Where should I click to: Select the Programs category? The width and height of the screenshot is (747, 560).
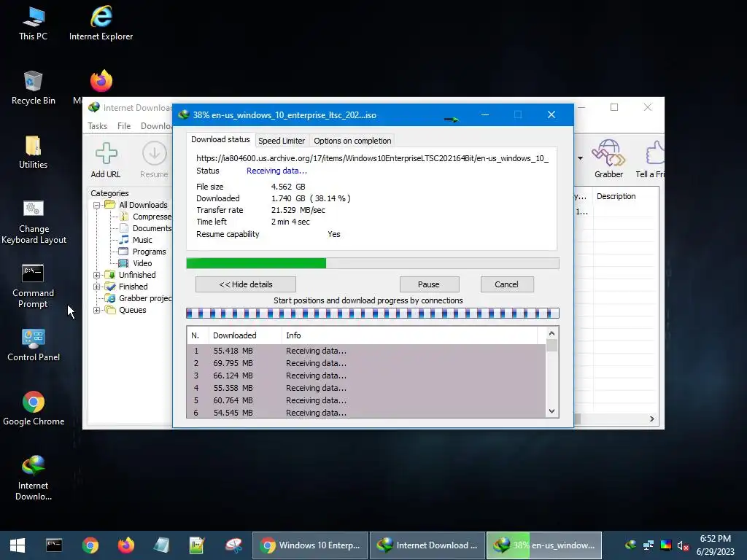pyautogui.click(x=142, y=252)
